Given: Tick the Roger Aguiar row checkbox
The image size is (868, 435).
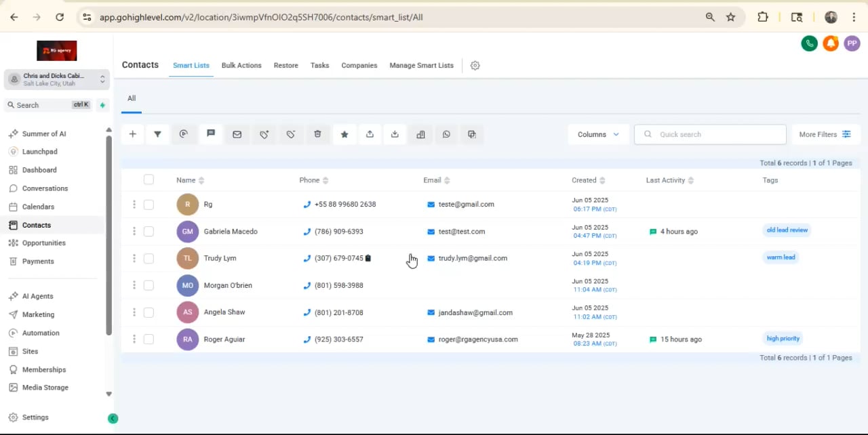Looking at the screenshot, I should pos(149,339).
